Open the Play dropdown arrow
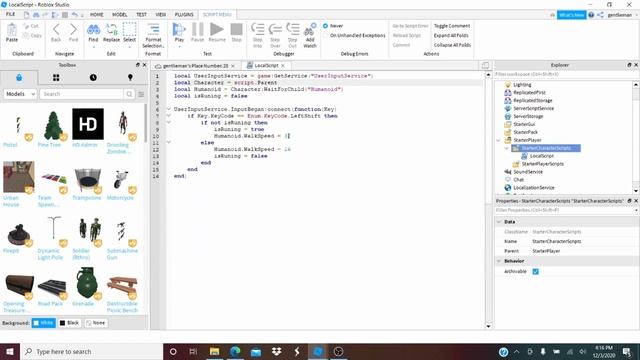This screenshot has width=640, height=360. point(179,47)
